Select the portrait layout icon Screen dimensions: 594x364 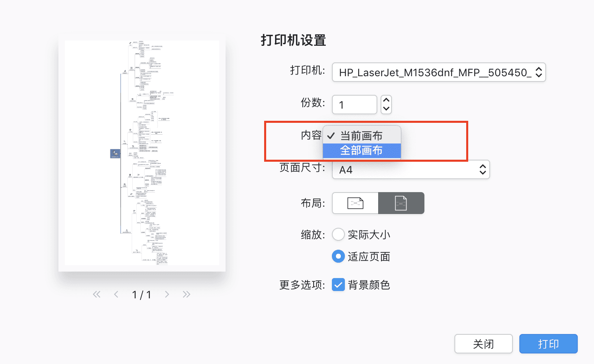tap(401, 203)
